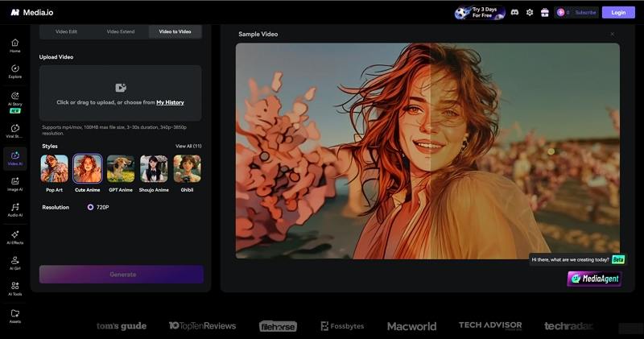Click the purple credits star icon
Viewport: 644px width, 339px height.
tap(560, 12)
